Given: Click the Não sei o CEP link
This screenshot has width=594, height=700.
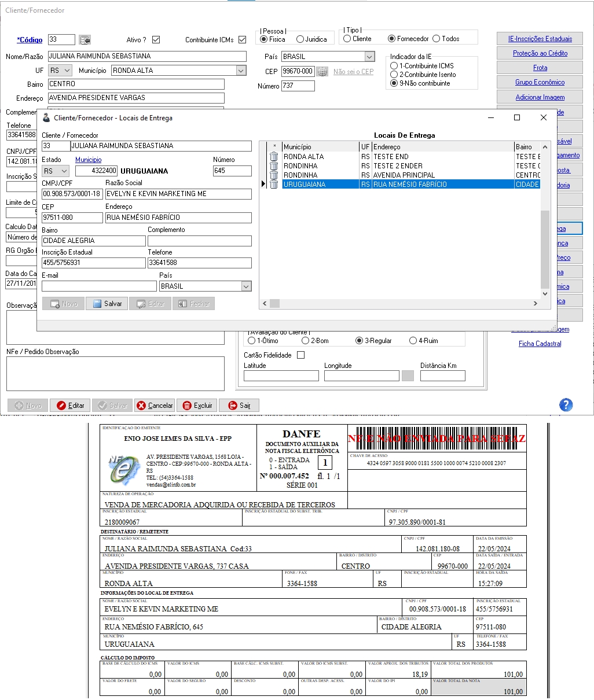Looking at the screenshot, I should pos(354,72).
